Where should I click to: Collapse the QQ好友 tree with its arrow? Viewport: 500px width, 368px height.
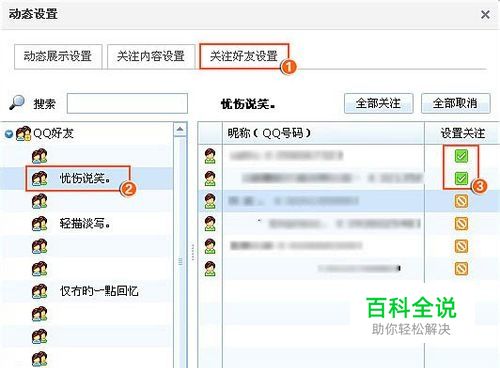(9, 134)
